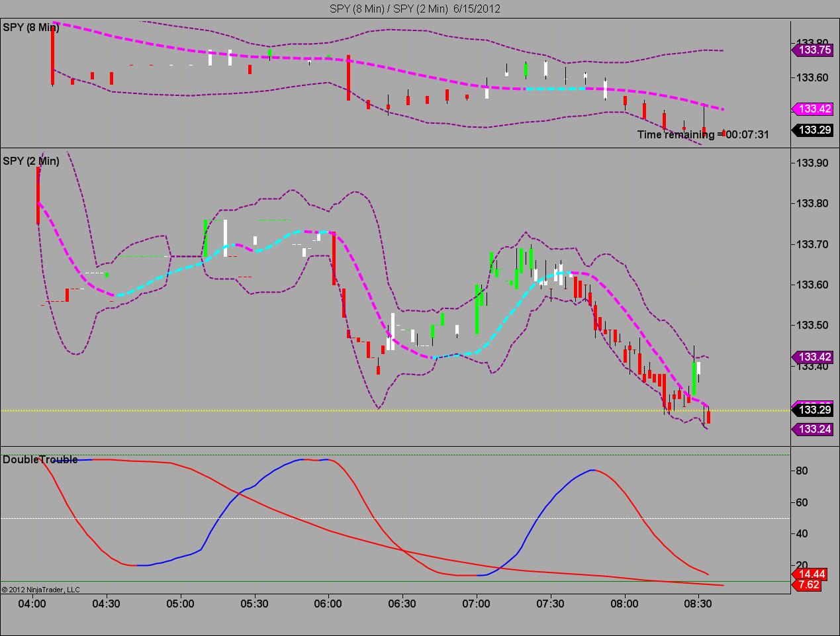The image size is (840, 636).
Task: Click the tall green candle at 07:00 in 2 Min chart
Action: [x=477, y=309]
